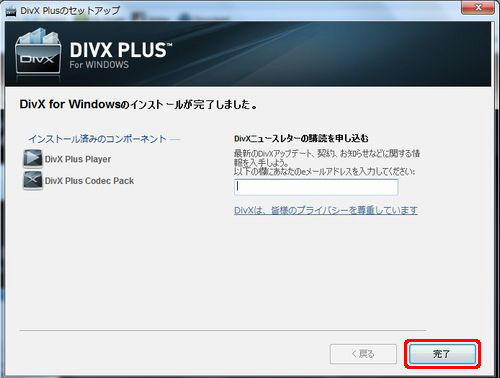Focus the newsletter email address field
The height and width of the screenshot is (378, 500).
coord(316,187)
